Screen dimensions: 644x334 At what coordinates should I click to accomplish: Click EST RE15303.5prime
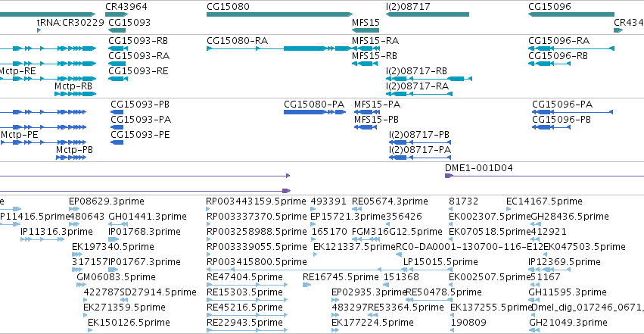[x=244, y=292]
